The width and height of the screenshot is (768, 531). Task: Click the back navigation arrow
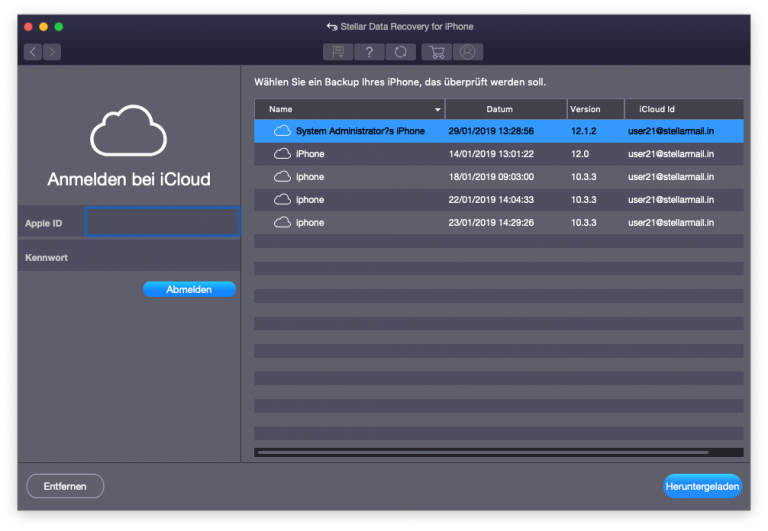pyautogui.click(x=33, y=52)
